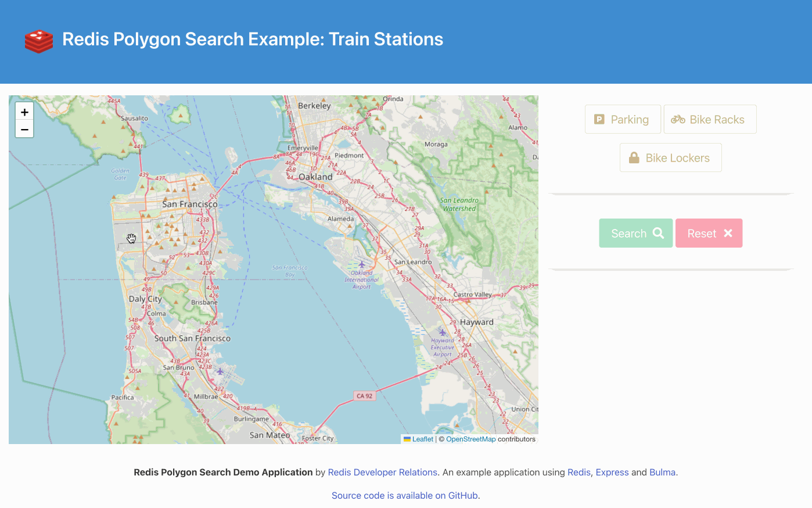Click the Moraga label on map
This screenshot has width=812, height=508.
436,144
